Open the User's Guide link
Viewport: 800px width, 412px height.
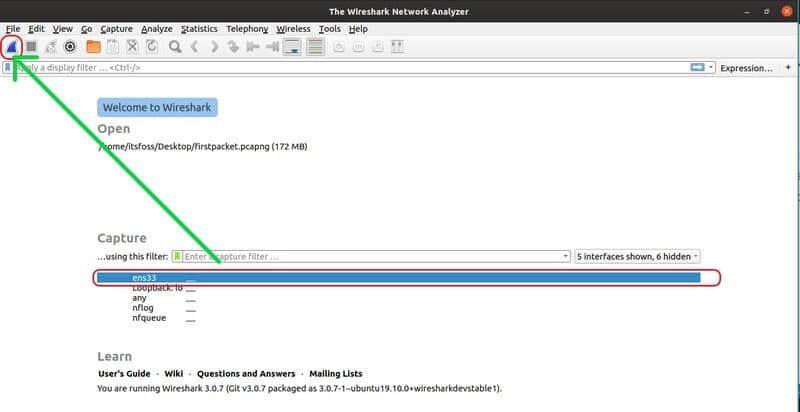125,373
